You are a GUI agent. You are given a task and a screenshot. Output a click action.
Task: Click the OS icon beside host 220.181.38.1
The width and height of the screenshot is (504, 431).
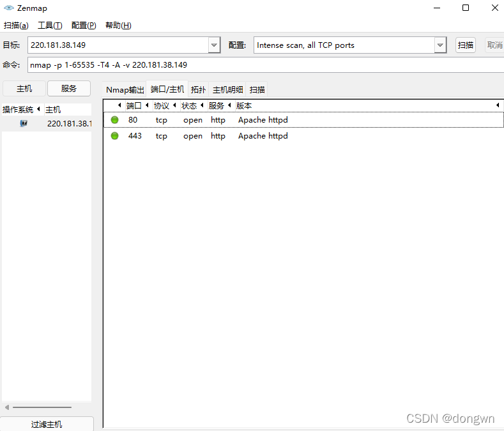click(x=24, y=123)
